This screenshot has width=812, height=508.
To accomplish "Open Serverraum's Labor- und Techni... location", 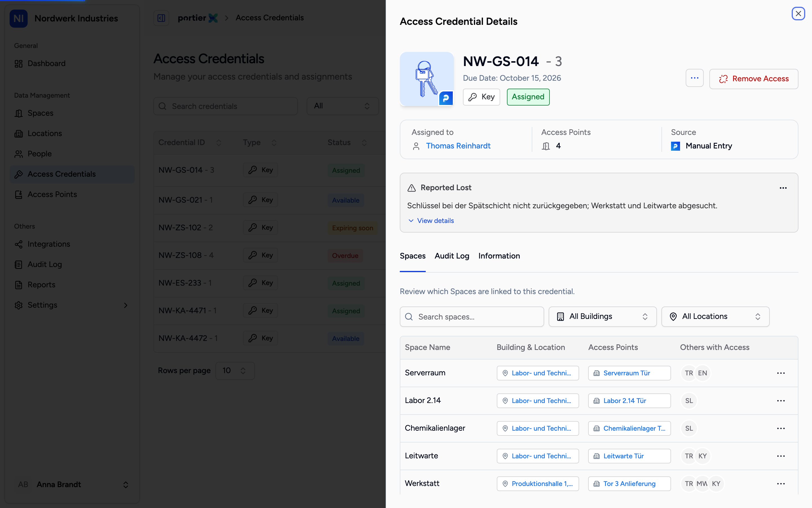I will click(538, 373).
